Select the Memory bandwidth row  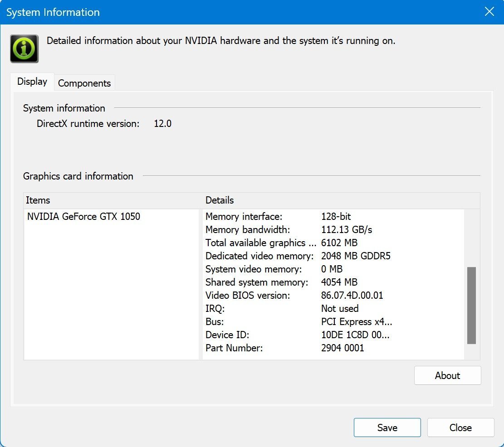tap(333, 229)
